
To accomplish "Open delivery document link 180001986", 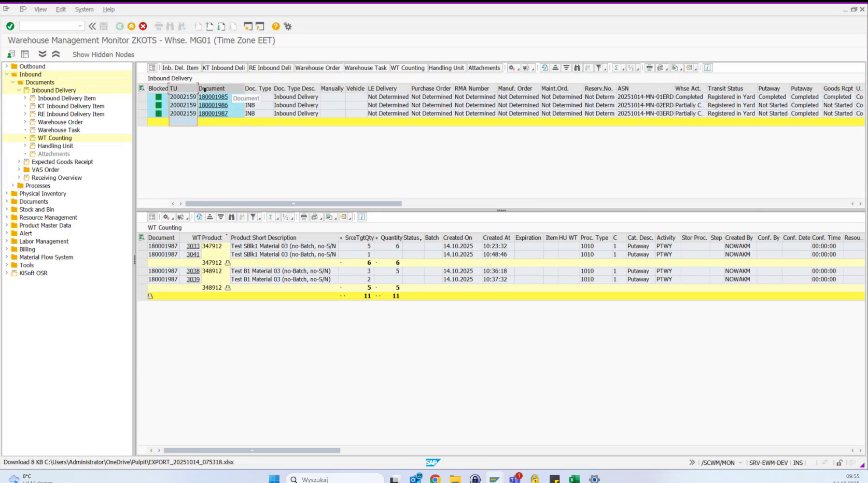I will coord(213,105).
